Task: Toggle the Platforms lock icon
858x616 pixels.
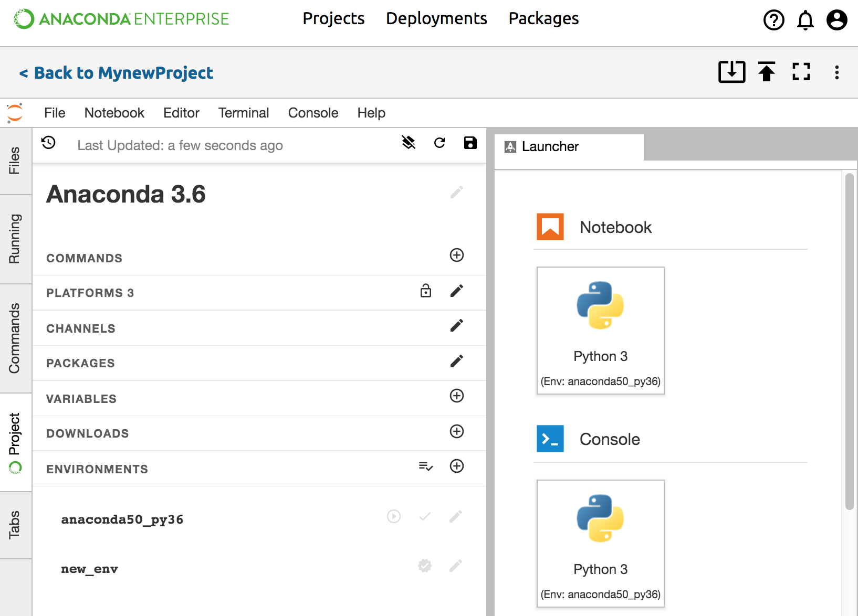Action: pyautogui.click(x=426, y=291)
